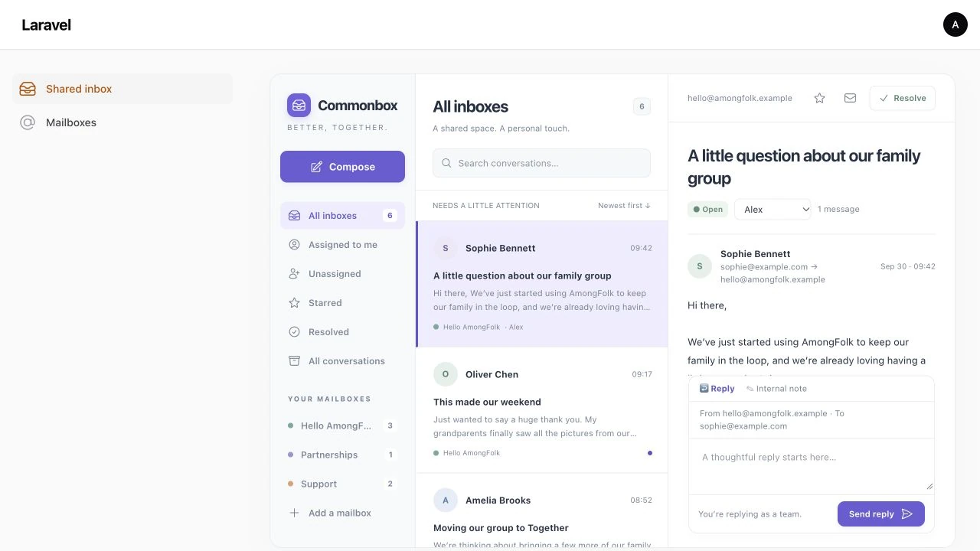
Task: Add a mailbox
Action: (x=342, y=513)
